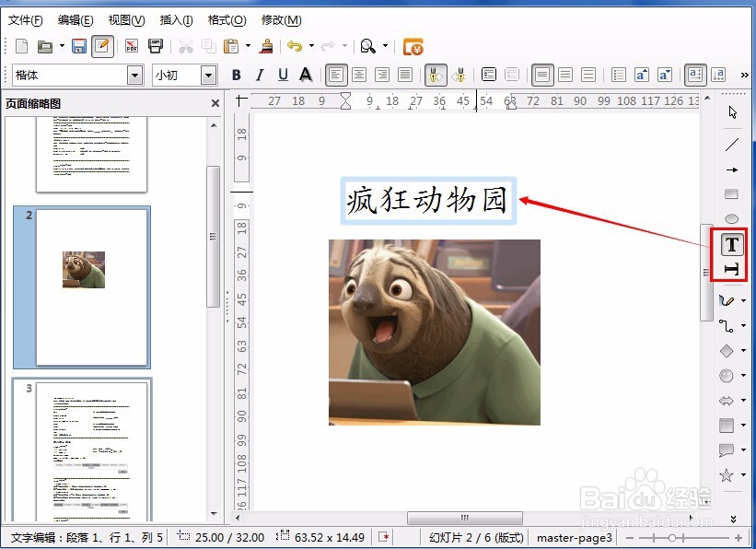Select the Connector tool
This screenshot has height=549, width=756.
(727, 326)
